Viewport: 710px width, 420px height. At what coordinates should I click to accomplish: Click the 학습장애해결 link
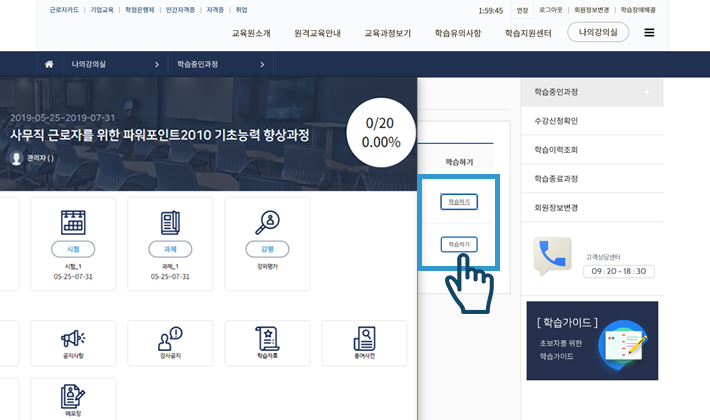tap(638, 10)
